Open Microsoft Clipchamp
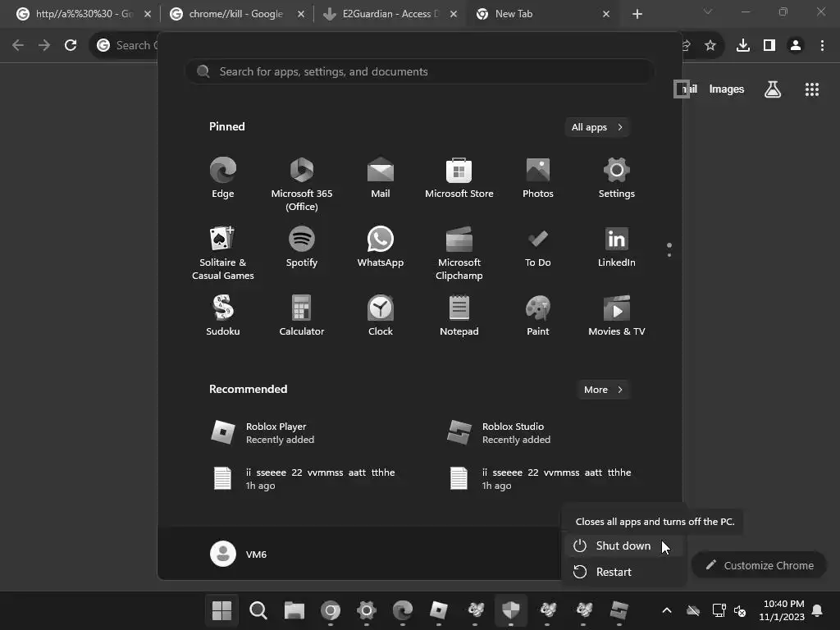 click(459, 253)
